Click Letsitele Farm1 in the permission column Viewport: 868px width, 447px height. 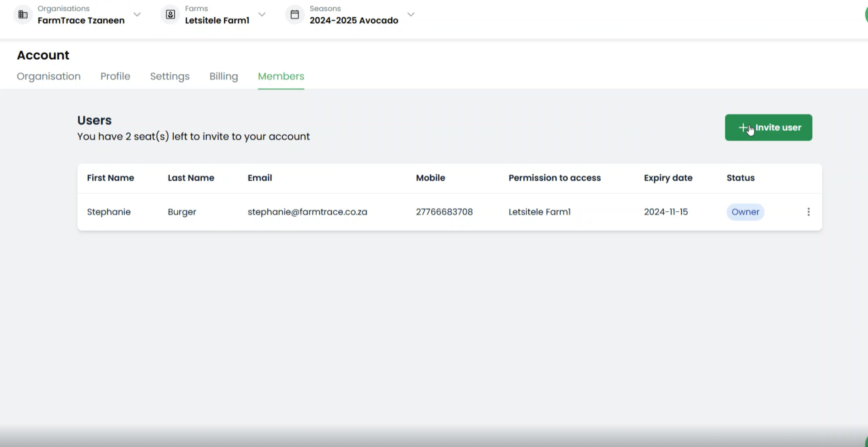coord(540,212)
